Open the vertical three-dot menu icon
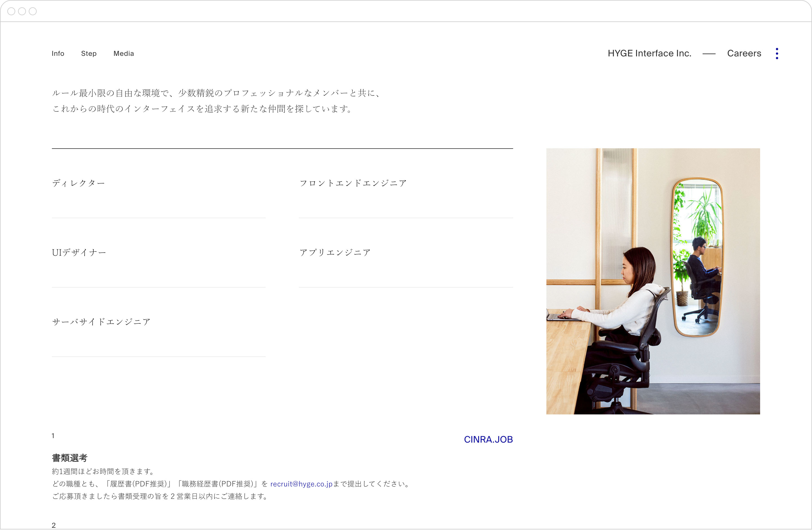This screenshot has width=812, height=530. coord(777,53)
